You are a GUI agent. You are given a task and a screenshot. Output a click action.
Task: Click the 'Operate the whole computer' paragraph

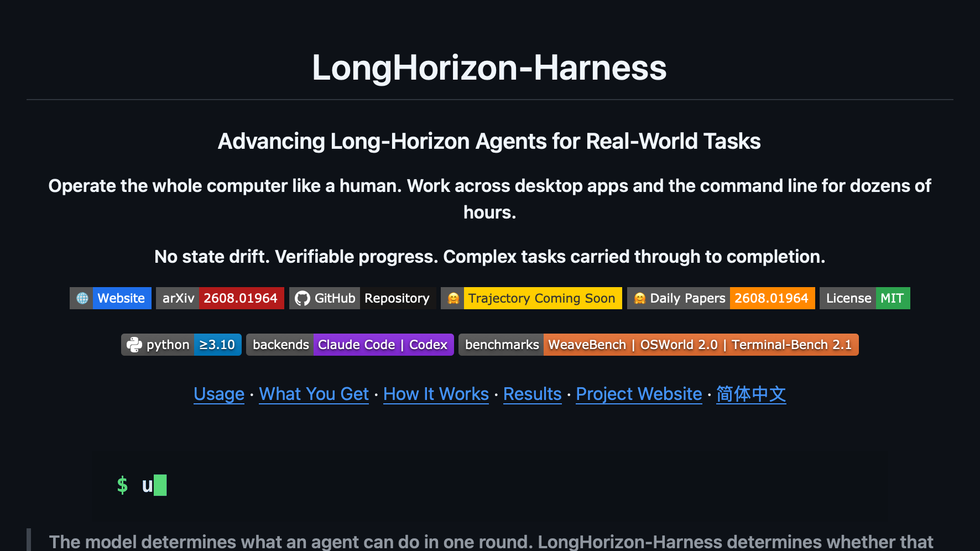489,199
